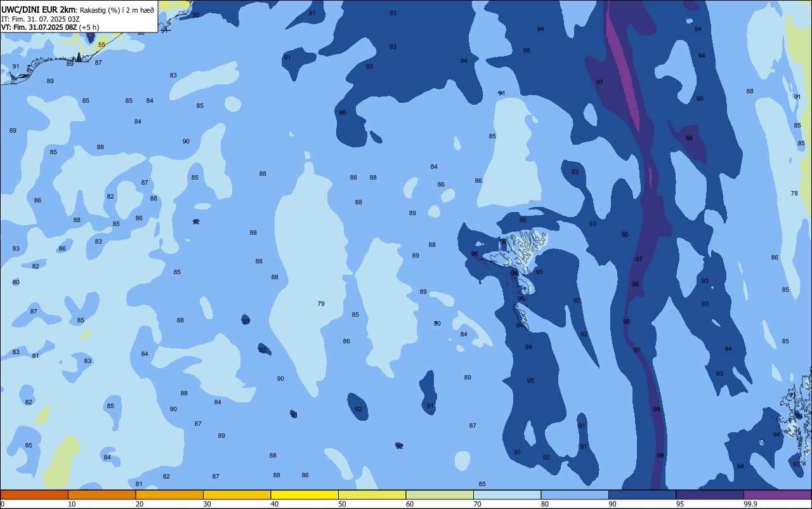Pick the 50–60 pale yellow-green legend swatch
Screen dimensions: 812x509
(x=372, y=494)
